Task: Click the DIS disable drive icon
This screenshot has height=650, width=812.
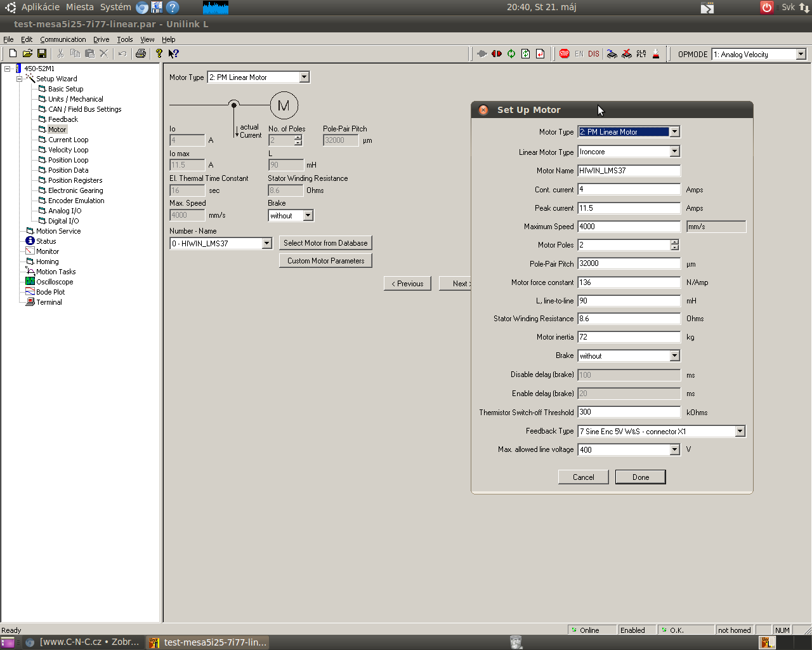Action: (x=594, y=54)
